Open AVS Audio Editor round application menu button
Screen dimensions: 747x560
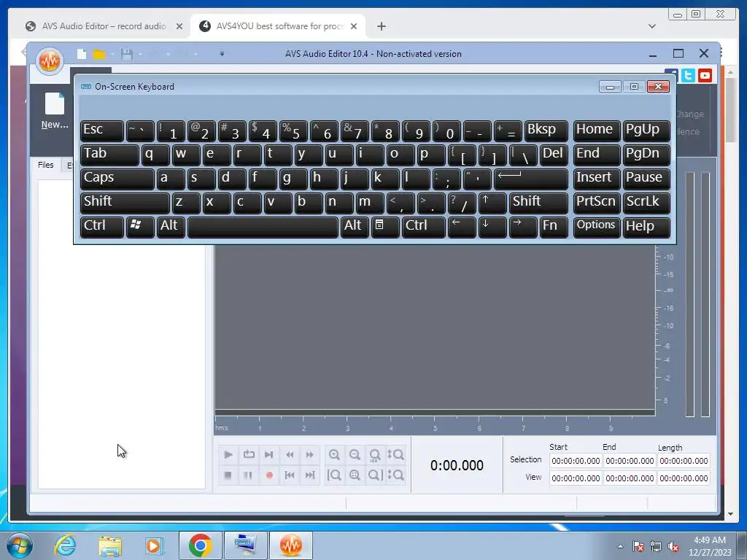[x=50, y=61]
